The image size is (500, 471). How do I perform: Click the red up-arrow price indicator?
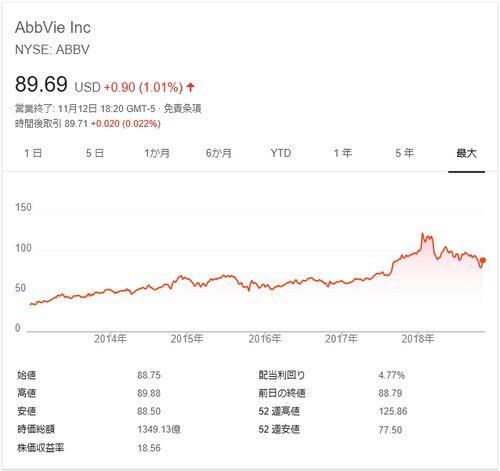[190, 87]
